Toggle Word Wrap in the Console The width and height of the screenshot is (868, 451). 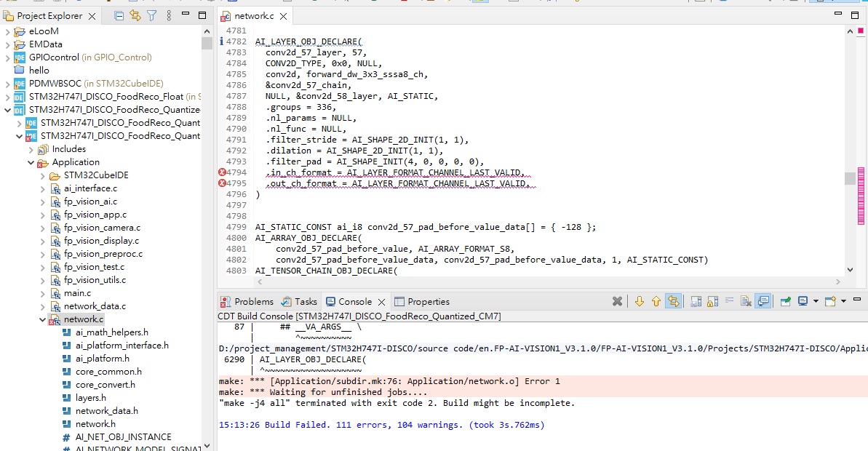click(x=730, y=300)
